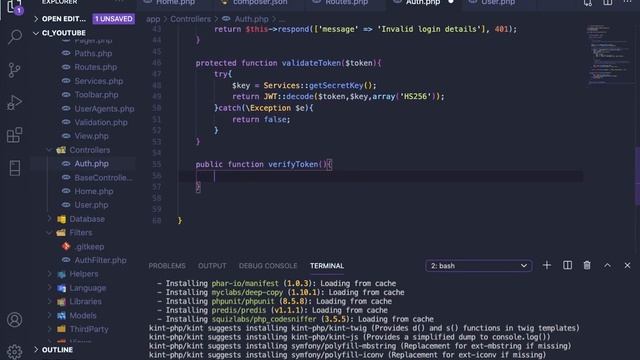The image size is (640, 360).
Task: Click 'squizlabs/php_codesniffer' in terminal output
Action: (x=264, y=319)
